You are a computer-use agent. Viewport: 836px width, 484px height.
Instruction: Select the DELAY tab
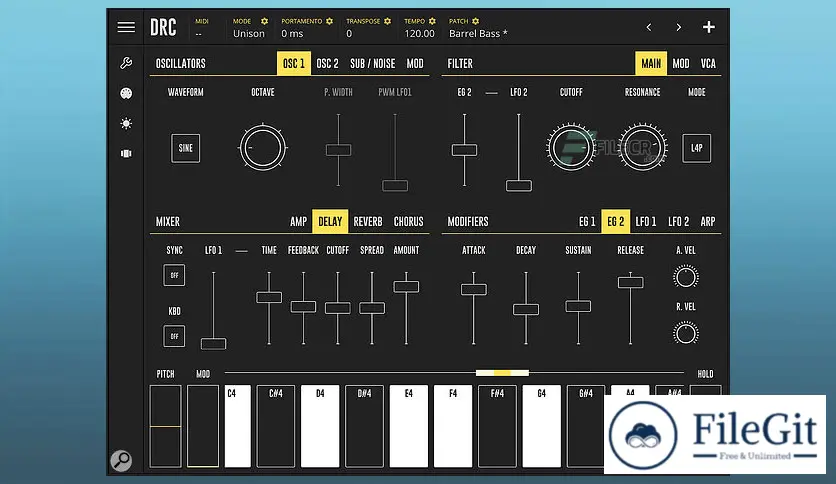point(330,222)
